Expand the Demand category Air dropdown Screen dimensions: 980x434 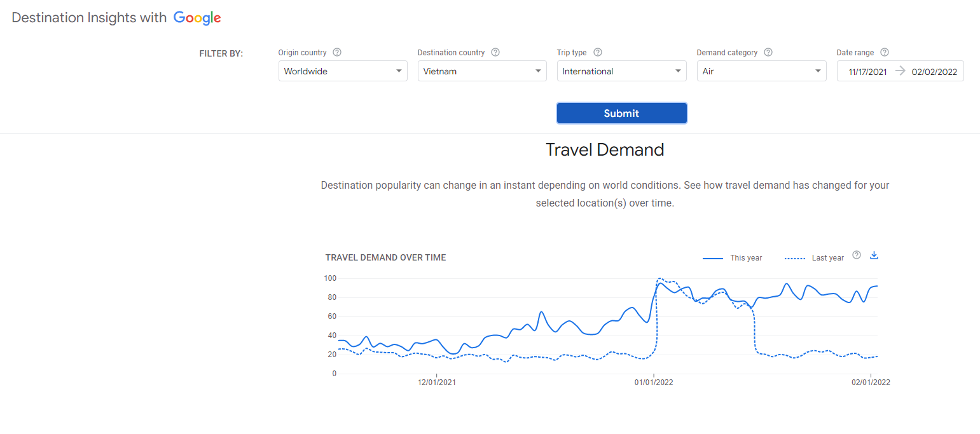[761, 71]
